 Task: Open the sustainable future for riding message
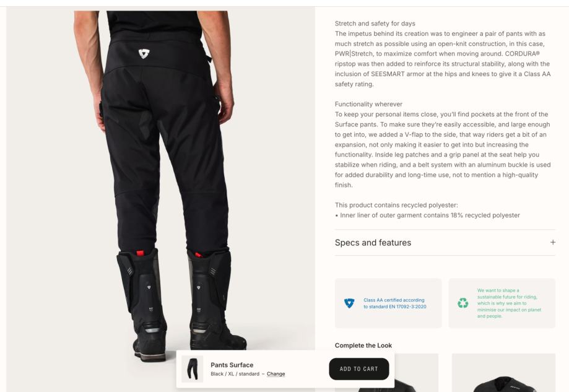tap(509, 303)
